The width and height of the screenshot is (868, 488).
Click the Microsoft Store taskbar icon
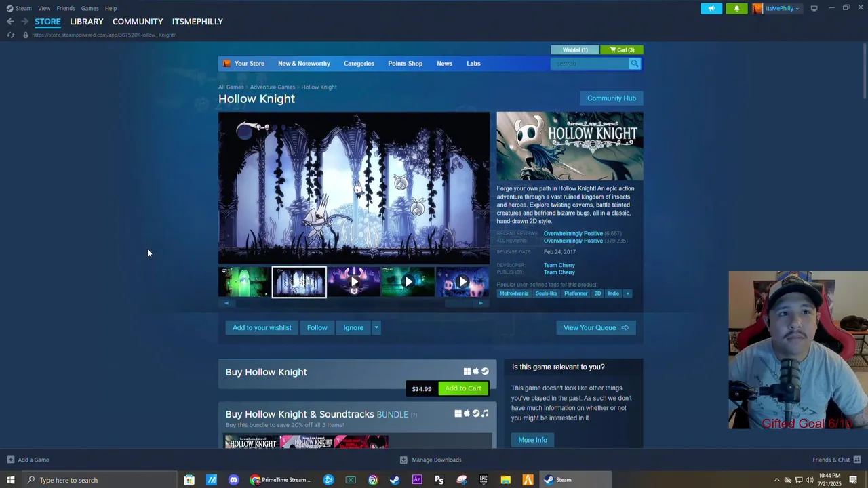coord(189,480)
